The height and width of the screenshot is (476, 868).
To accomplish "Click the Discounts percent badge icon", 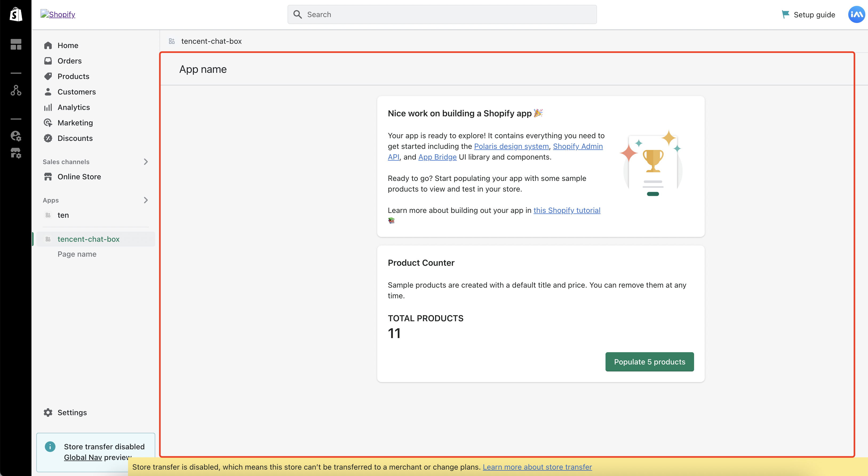I will tap(48, 138).
